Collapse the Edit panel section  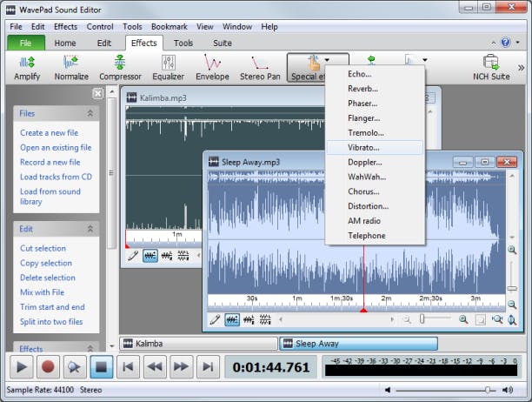point(90,229)
